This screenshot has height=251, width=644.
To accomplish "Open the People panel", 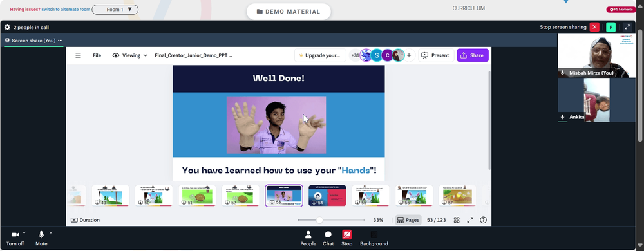I will coord(308,238).
